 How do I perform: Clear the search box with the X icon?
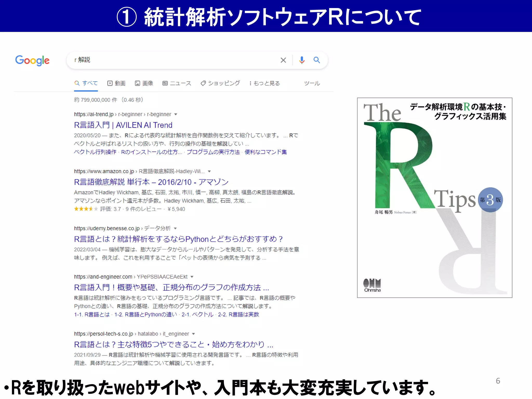pyautogui.click(x=283, y=60)
